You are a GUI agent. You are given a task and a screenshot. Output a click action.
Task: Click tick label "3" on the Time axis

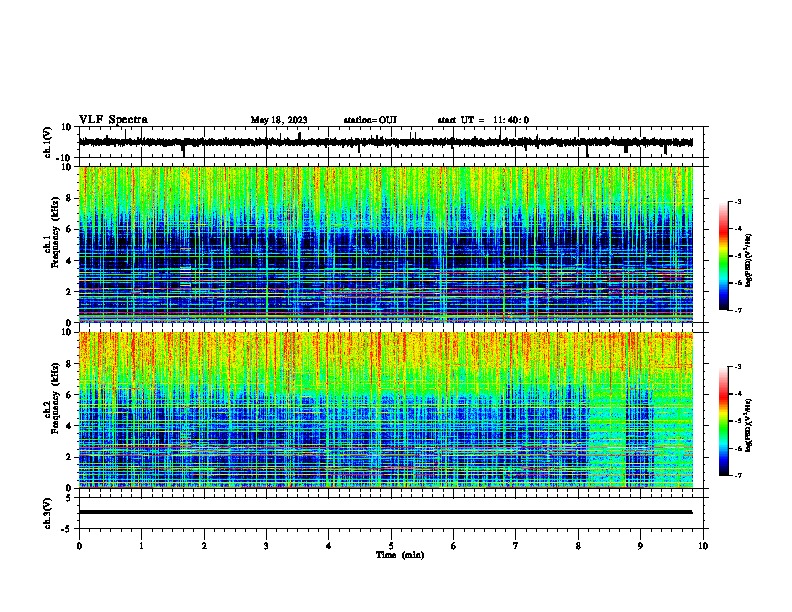tap(266, 546)
